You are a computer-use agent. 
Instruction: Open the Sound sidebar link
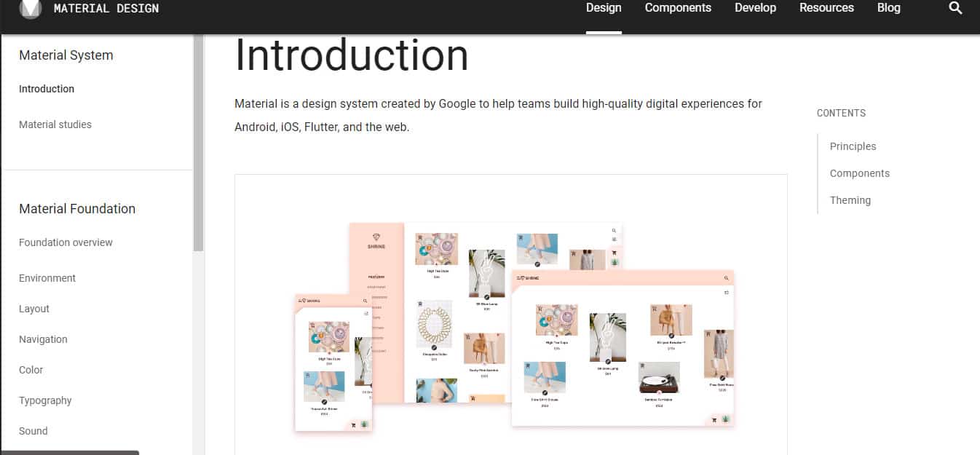tap(33, 430)
